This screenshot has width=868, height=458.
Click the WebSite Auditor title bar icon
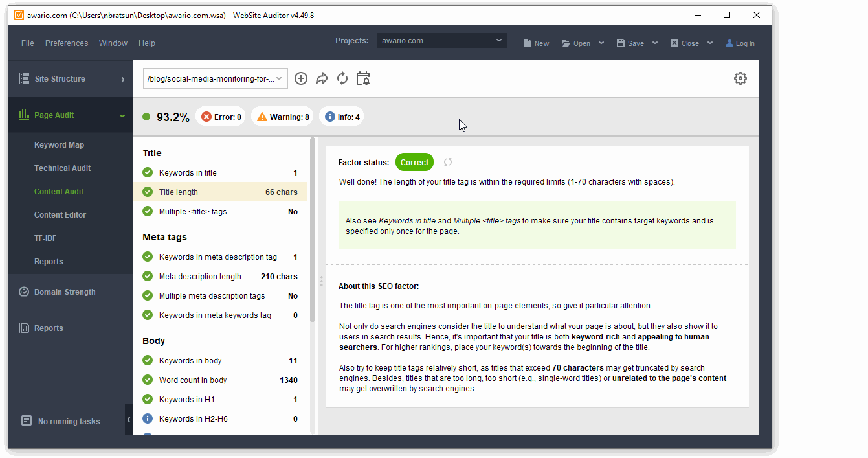click(x=19, y=15)
